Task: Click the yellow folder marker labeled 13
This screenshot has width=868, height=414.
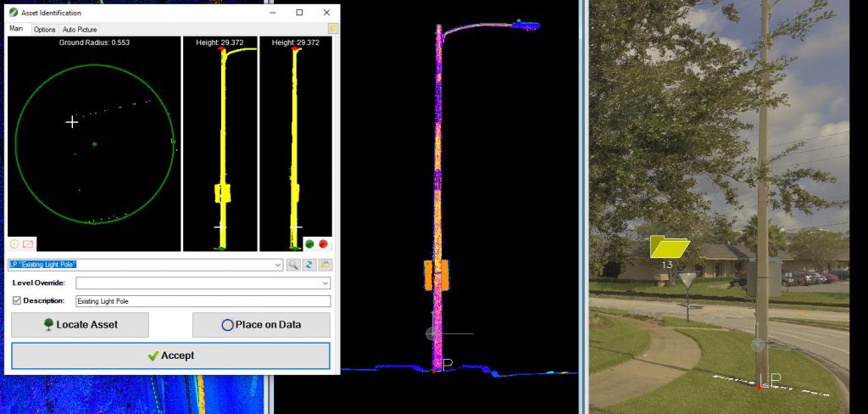Action: (x=670, y=247)
